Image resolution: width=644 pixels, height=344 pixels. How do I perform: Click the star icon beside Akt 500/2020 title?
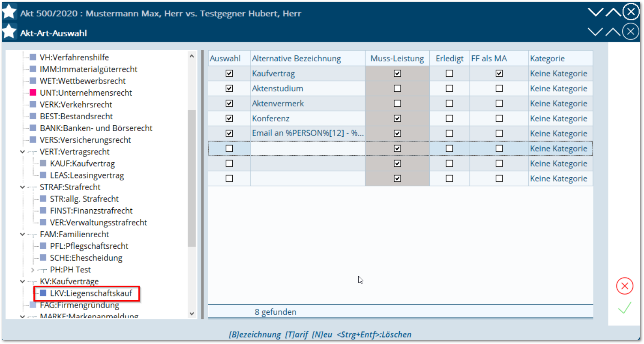(9, 12)
